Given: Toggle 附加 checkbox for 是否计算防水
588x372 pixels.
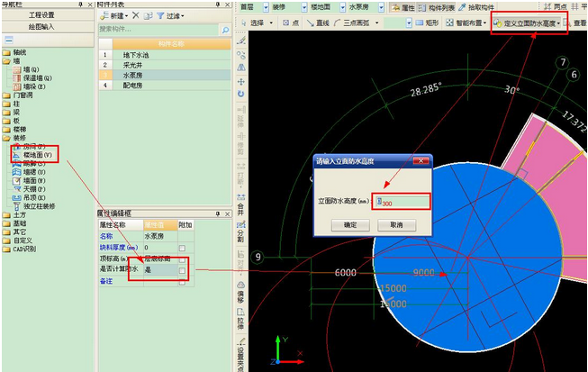Looking at the screenshot, I should 182,270.
